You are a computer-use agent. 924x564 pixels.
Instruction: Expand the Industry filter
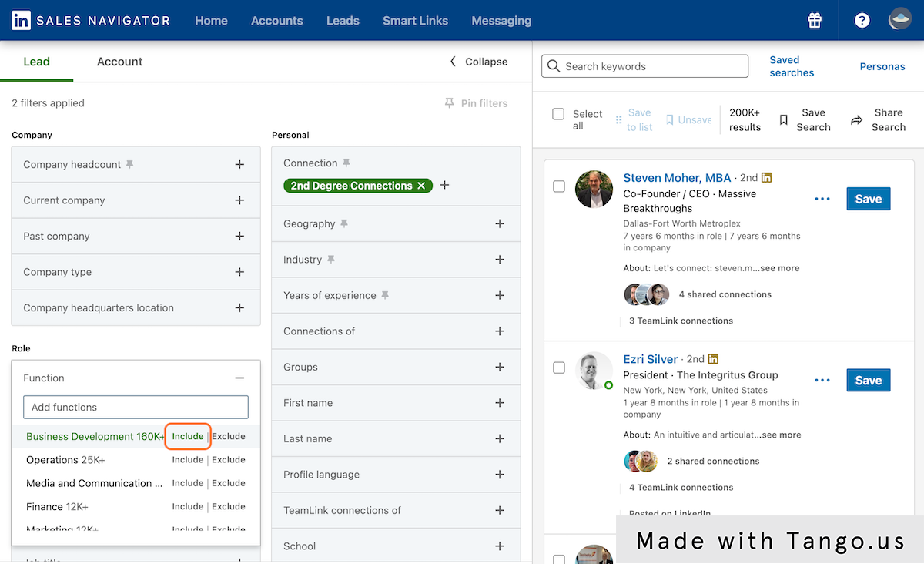tap(500, 260)
